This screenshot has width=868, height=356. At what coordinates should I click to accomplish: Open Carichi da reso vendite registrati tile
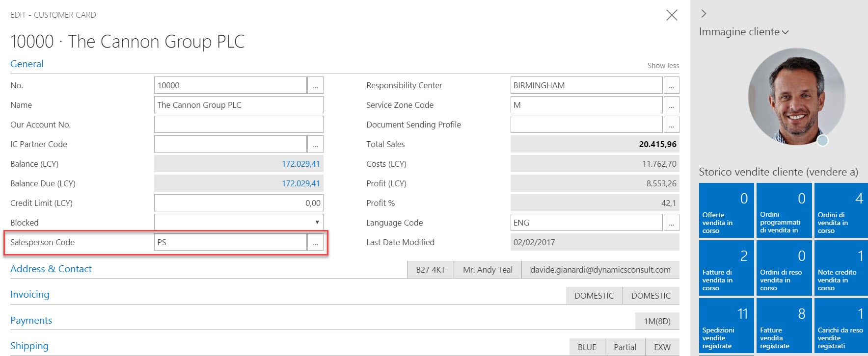point(841,326)
